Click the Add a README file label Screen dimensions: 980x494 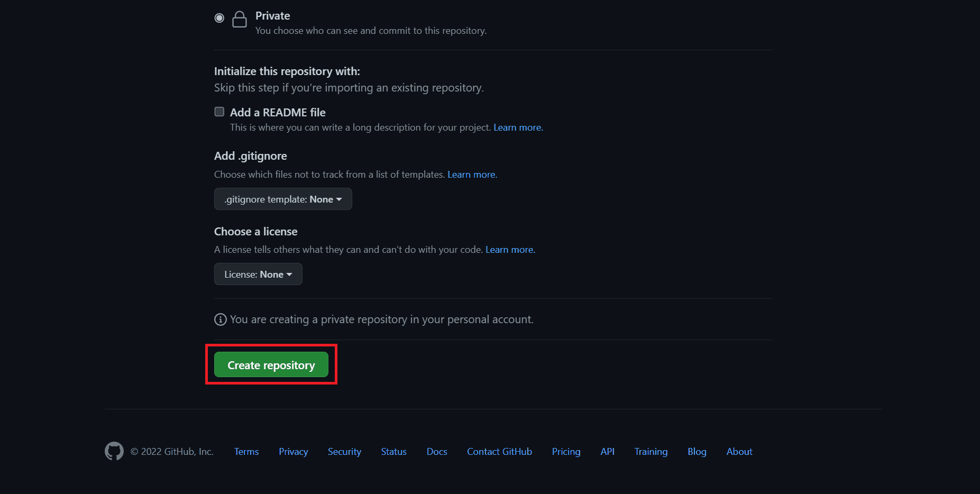click(x=278, y=112)
